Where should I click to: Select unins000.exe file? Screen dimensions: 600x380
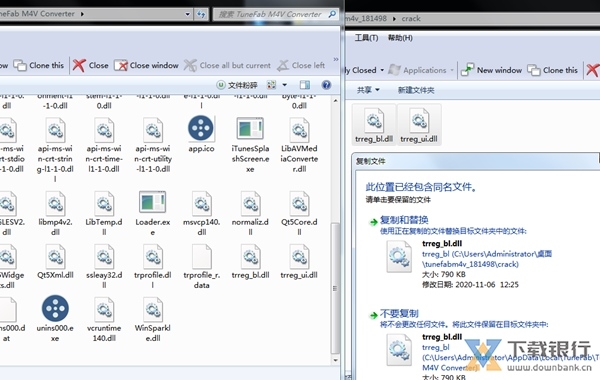55,318
